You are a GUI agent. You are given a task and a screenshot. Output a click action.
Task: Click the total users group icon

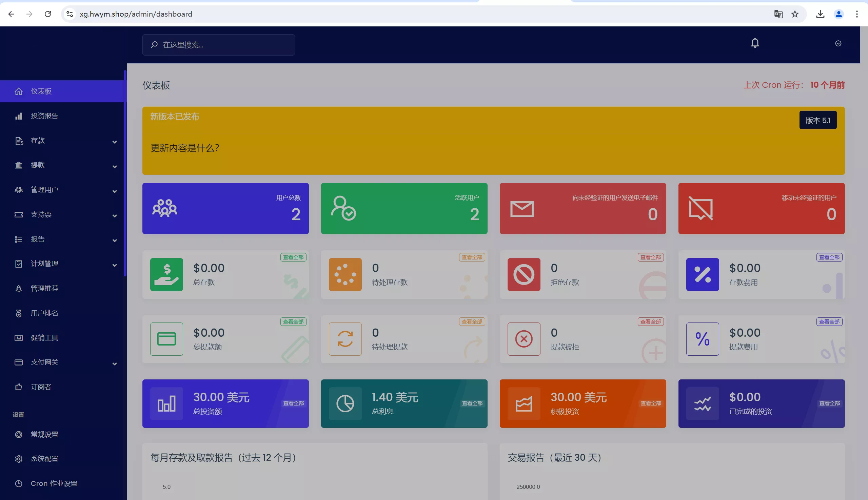(164, 208)
